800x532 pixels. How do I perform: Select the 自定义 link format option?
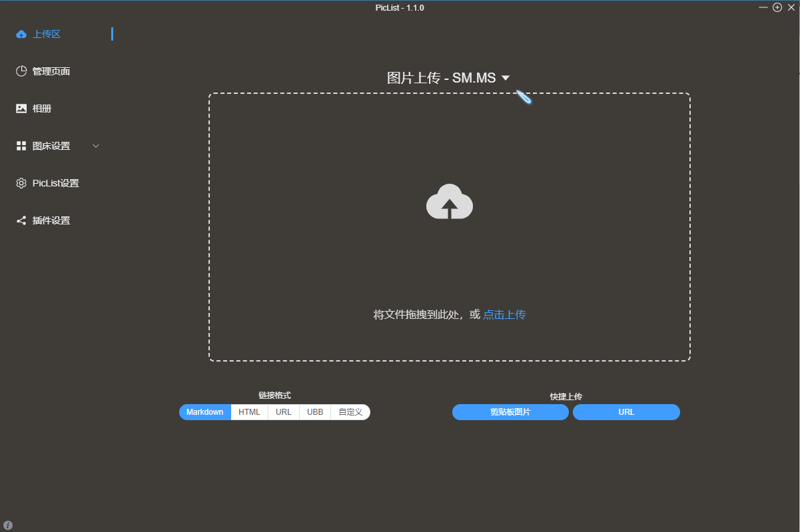(350, 412)
